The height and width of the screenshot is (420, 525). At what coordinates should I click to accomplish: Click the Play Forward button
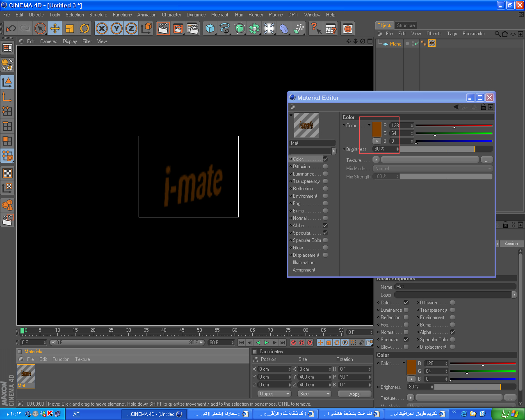point(266,342)
